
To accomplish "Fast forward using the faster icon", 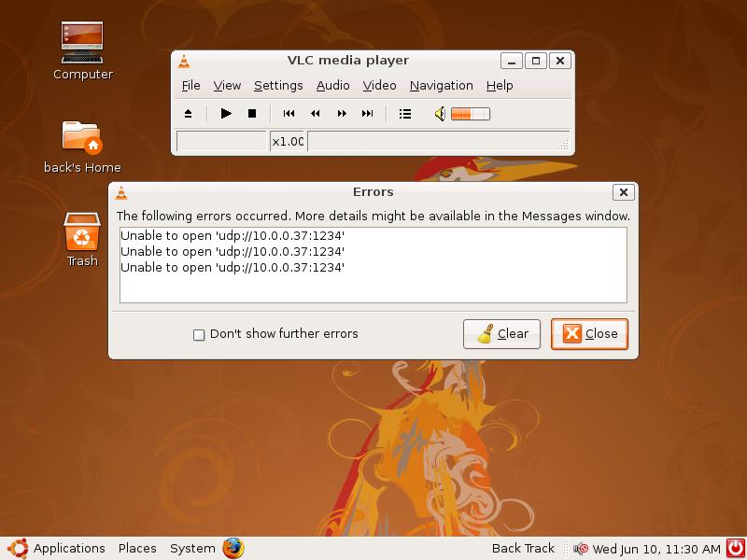I will (342, 114).
